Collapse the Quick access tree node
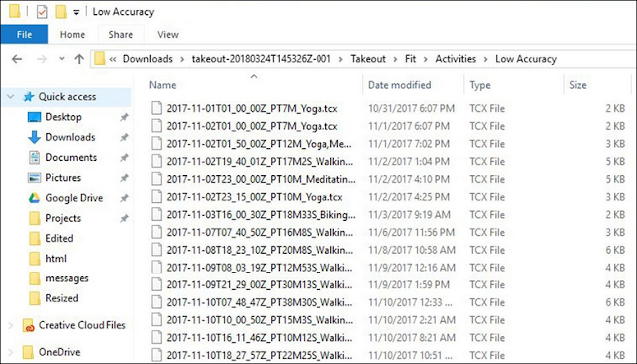 (11, 97)
